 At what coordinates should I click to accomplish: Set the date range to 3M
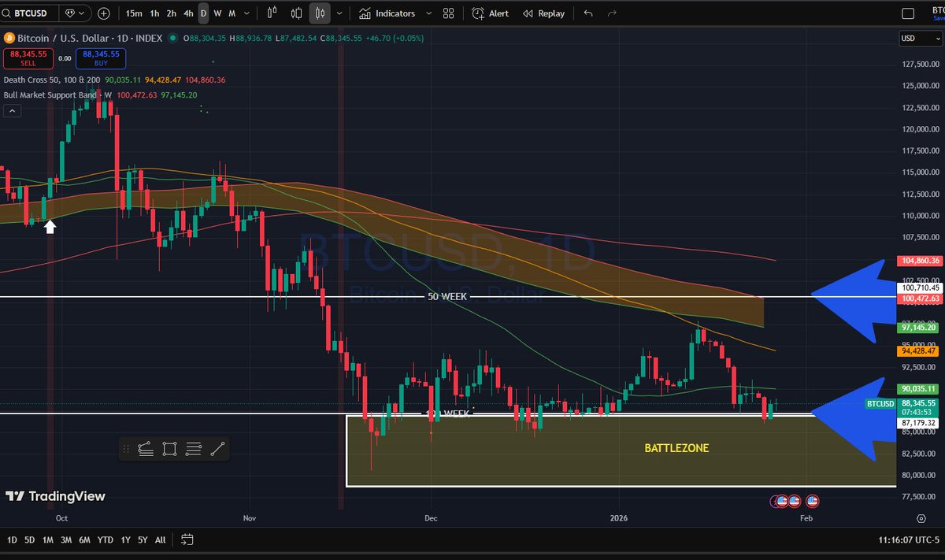(66, 540)
